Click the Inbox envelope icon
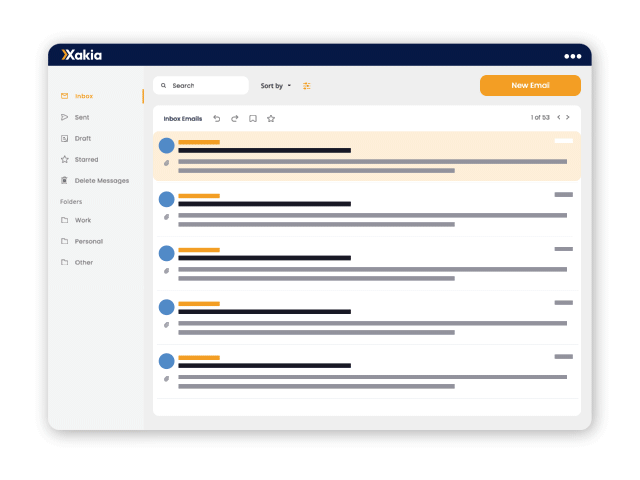Viewport: 640px width, 480px height. [64, 96]
